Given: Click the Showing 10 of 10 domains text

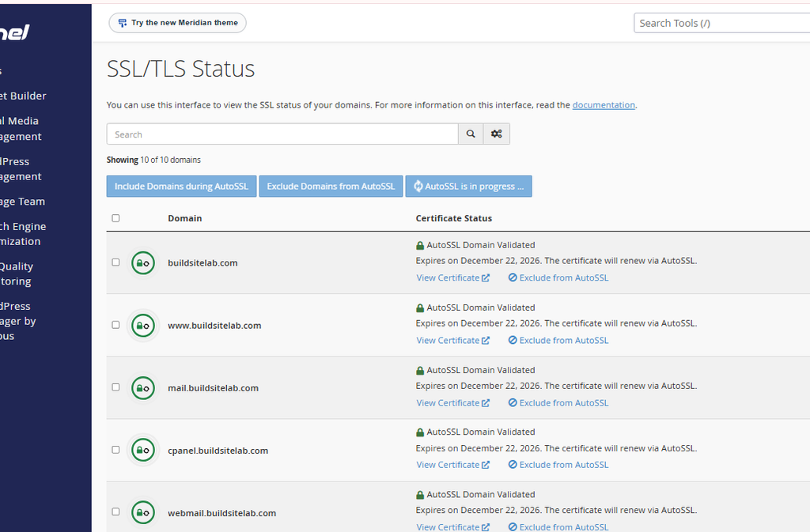Looking at the screenshot, I should coord(153,160).
